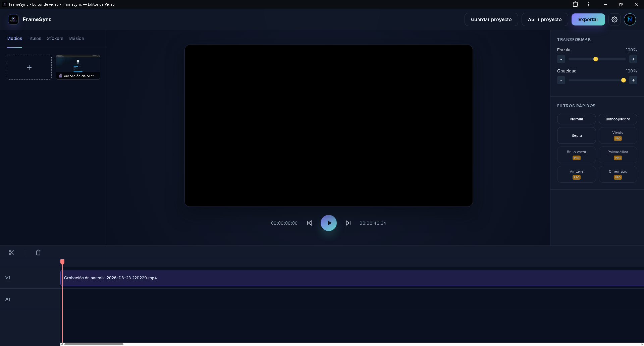
Task: Click the Escala slider handle
Action: [596, 59]
